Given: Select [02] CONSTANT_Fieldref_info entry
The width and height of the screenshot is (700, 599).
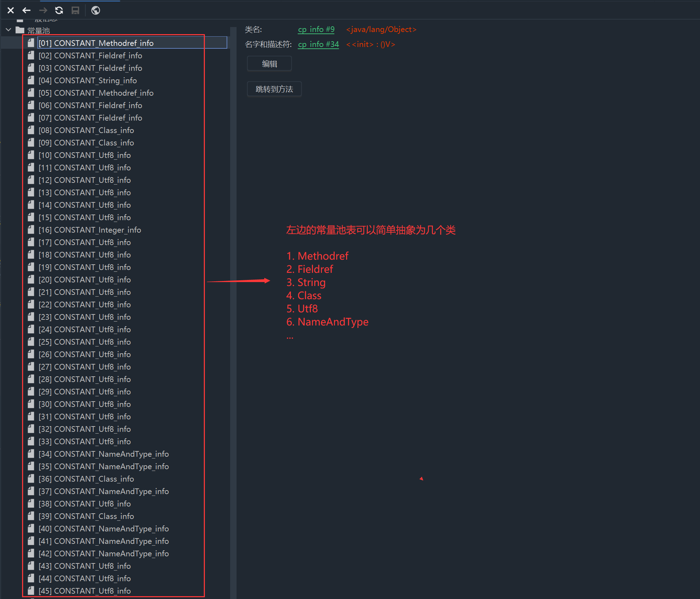Looking at the screenshot, I should point(90,55).
